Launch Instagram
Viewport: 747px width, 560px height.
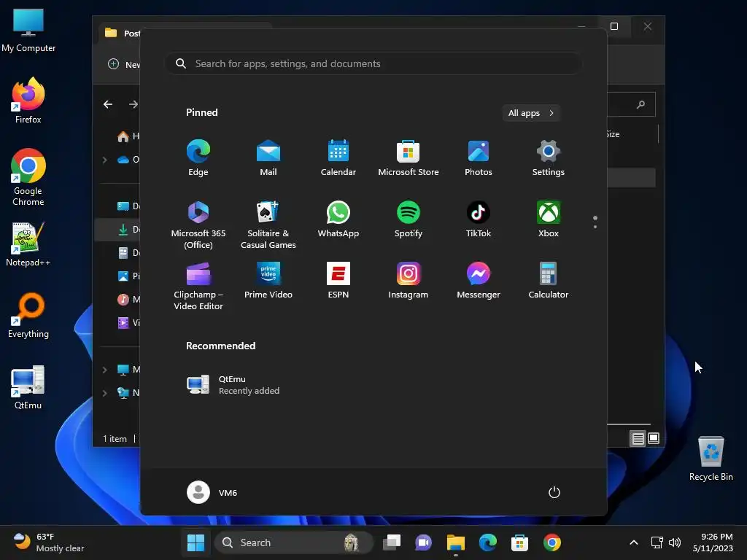[x=409, y=281]
